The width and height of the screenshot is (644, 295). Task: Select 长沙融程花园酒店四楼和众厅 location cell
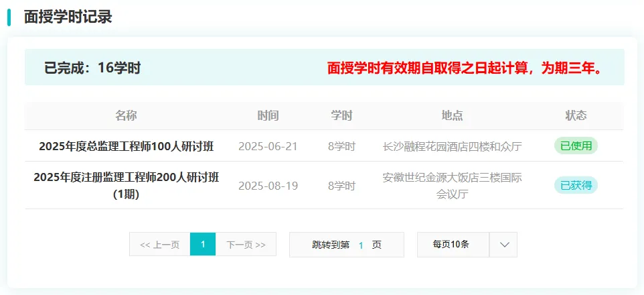[x=452, y=146]
